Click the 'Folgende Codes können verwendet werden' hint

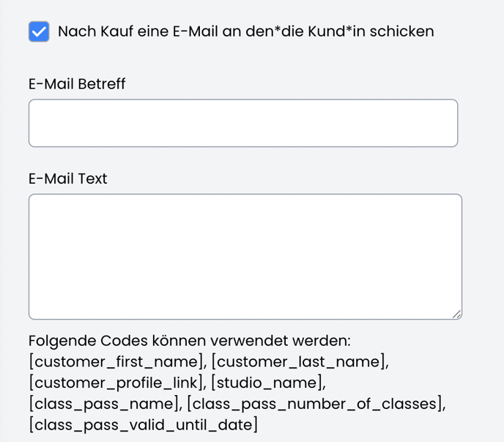[x=190, y=341]
